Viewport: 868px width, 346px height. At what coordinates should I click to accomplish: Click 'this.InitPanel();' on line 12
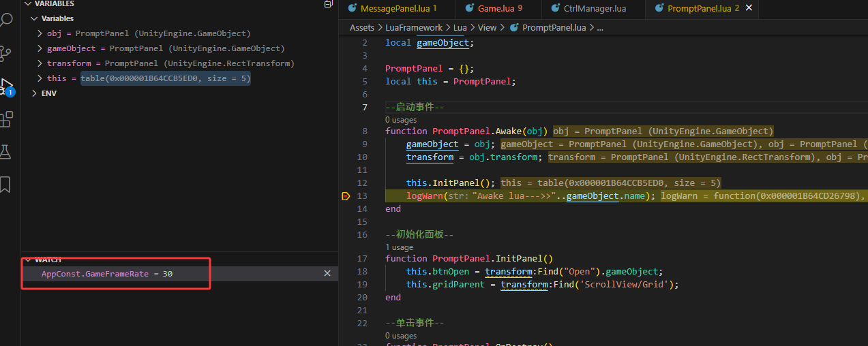coord(451,183)
